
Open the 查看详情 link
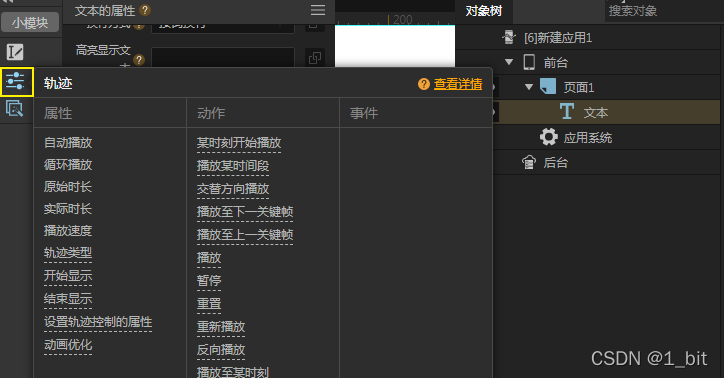[x=458, y=84]
